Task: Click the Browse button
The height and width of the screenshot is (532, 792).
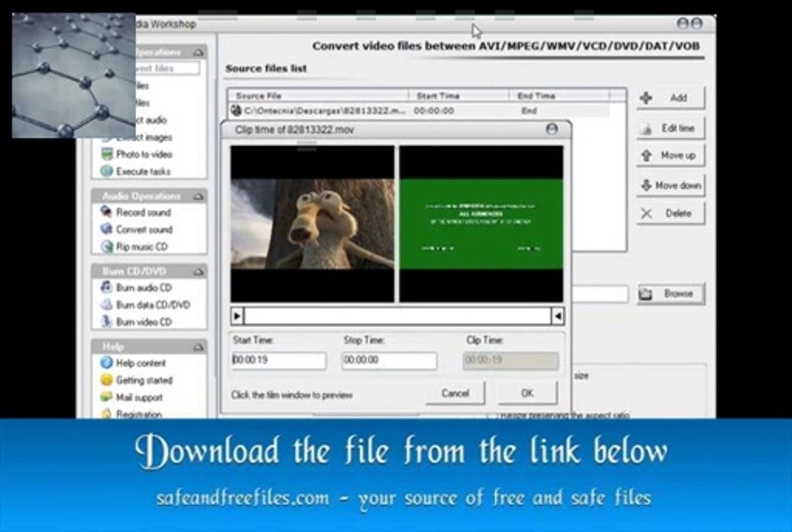Action: [x=670, y=294]
